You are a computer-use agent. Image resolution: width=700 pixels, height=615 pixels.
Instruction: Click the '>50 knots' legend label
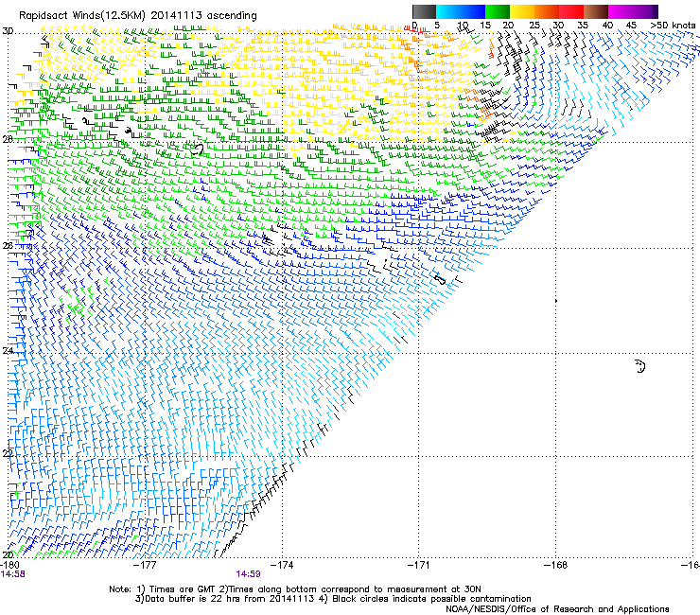tap(674, 25)
